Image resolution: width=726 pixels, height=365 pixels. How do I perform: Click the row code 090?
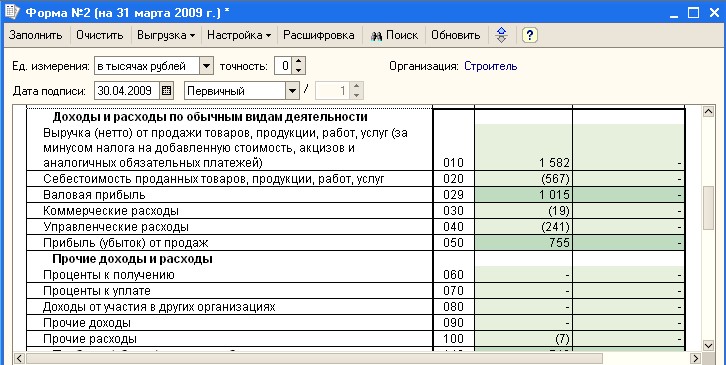[453, 322]
